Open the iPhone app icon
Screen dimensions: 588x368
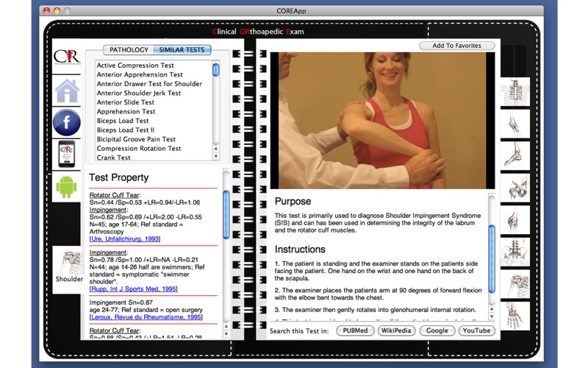coord(67,154)
